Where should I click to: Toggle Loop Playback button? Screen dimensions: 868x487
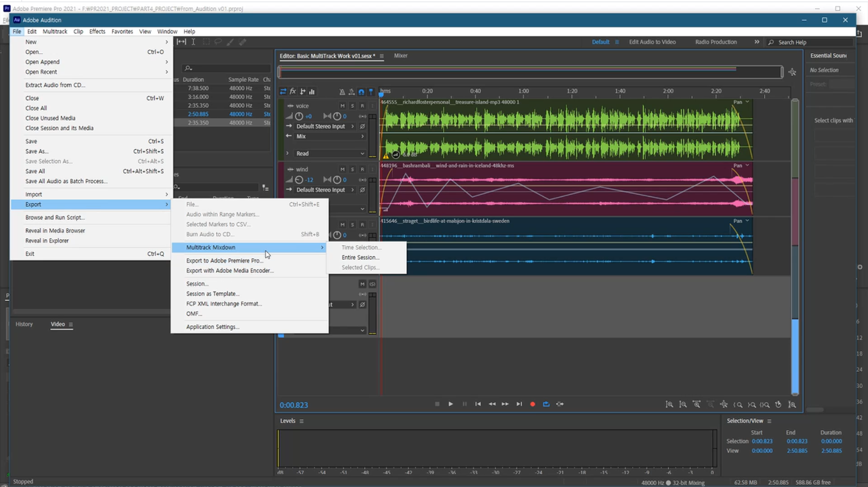(546, 404)
